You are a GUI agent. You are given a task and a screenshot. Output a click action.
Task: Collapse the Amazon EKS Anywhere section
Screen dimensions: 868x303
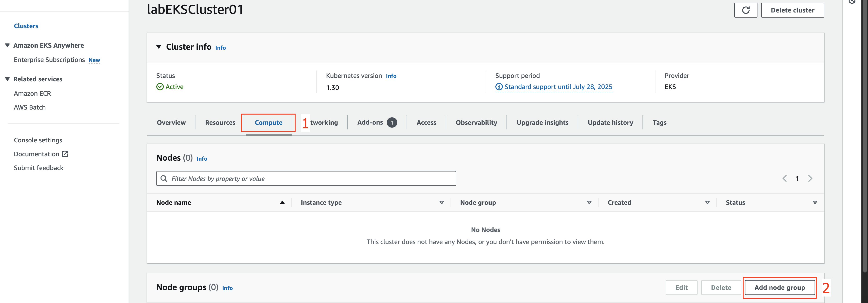pyautogui.click(x=7, y=45)
